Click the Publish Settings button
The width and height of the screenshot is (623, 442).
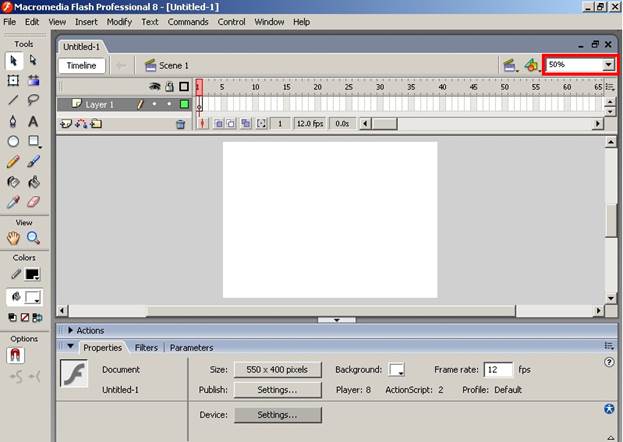click(277, 390)
